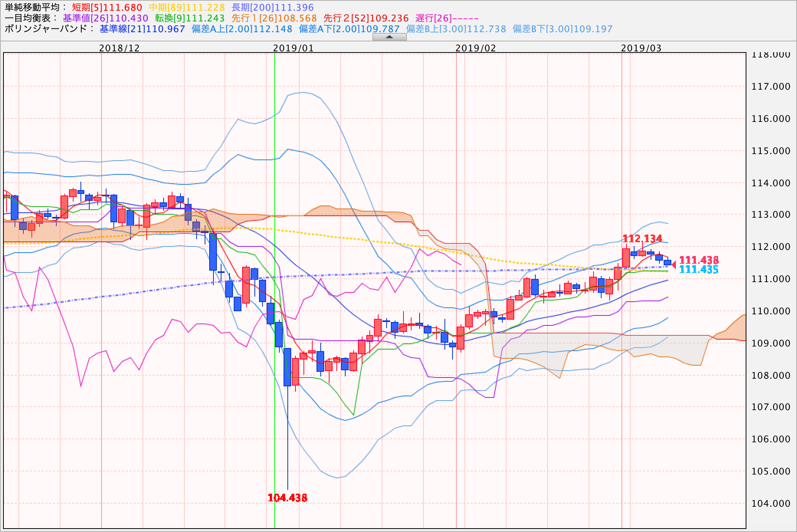Screen dimensions: 797x532
Task: Select the 転換[9] Ichimoku legend entry
Action: [190, 18]
